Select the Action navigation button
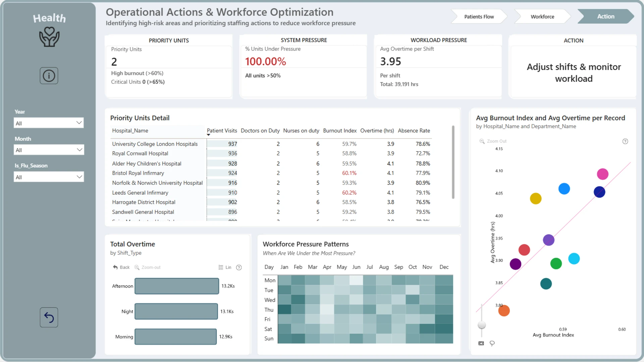The height and width of the screenshot is (362, 644). 606,16
